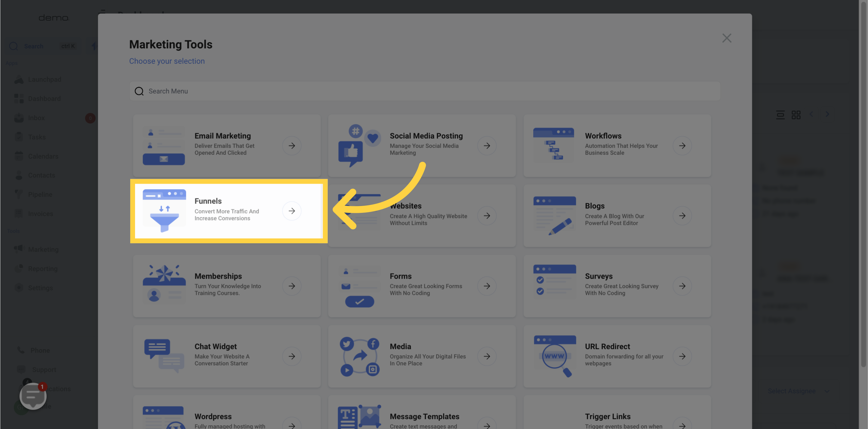This screenshot has width=868, height=429.
Task: Click the Funnels funnel illustration
Action: (x=164, y=211)
